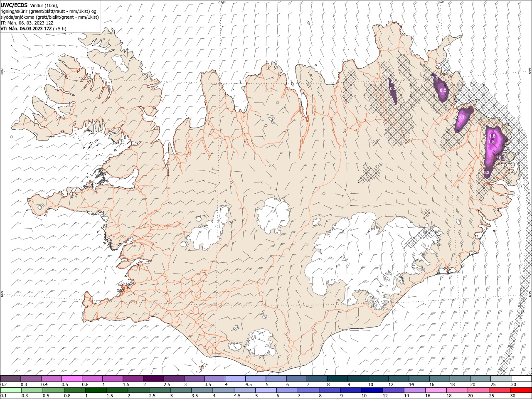Click the bright red 30 swatch in lower legend
This screenshot has height=399, width=532.
point(521,390)
